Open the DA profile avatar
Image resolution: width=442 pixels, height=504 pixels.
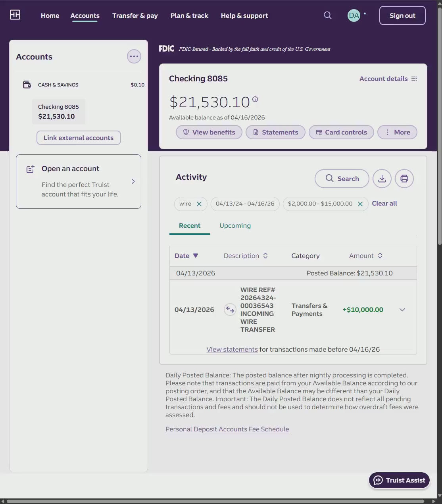tap(354, 15)
